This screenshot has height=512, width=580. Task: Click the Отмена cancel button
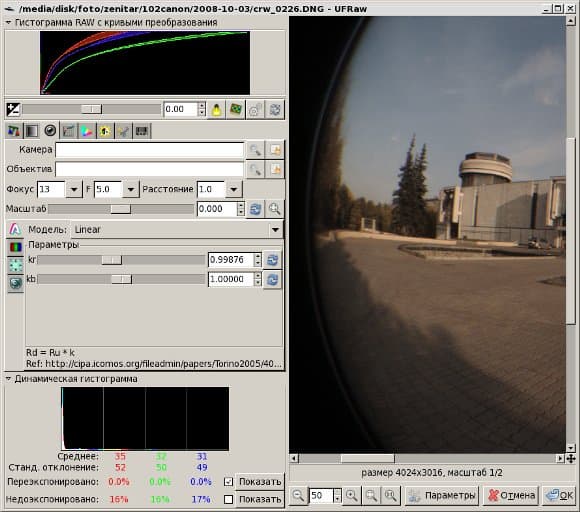511,495
